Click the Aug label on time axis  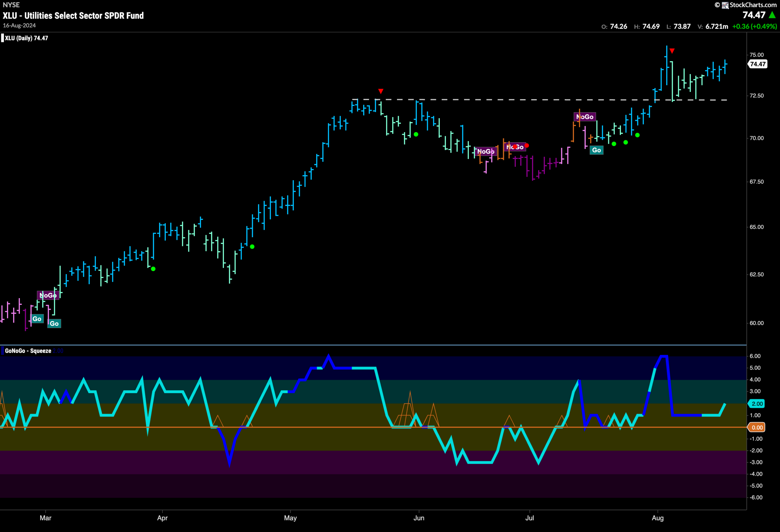658,518
